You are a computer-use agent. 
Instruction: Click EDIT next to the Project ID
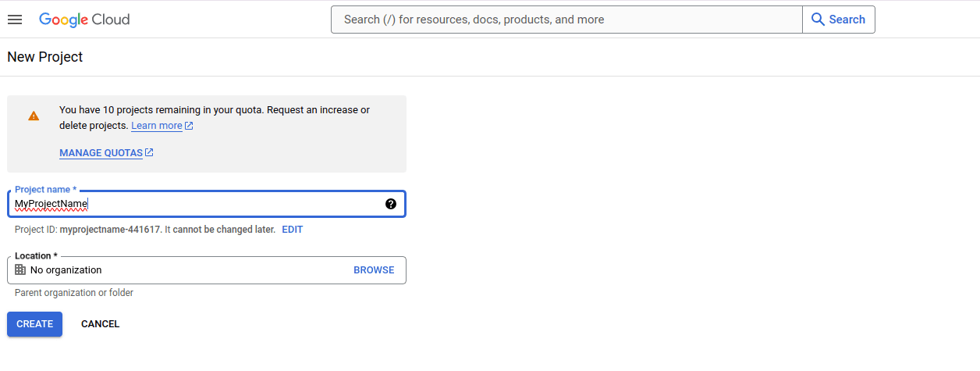coord(292,230)
